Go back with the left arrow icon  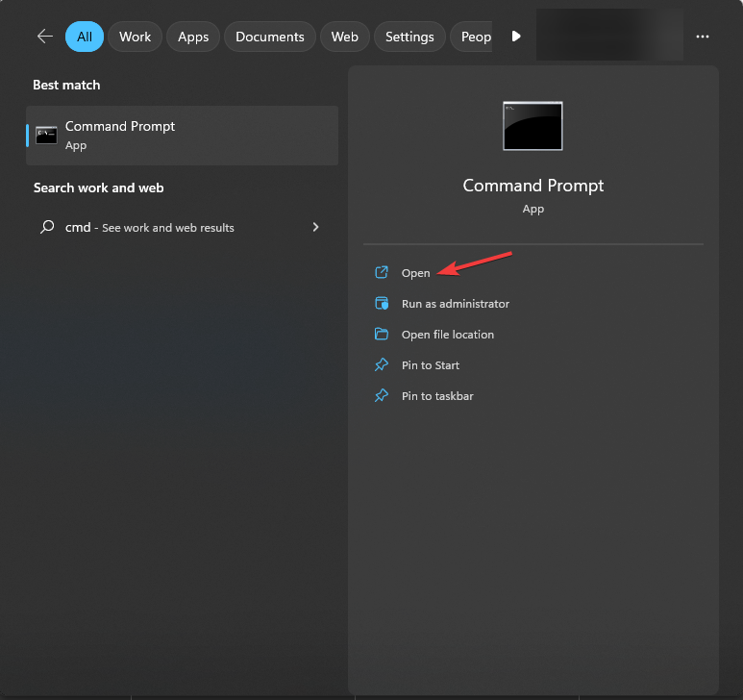(45, 37)
